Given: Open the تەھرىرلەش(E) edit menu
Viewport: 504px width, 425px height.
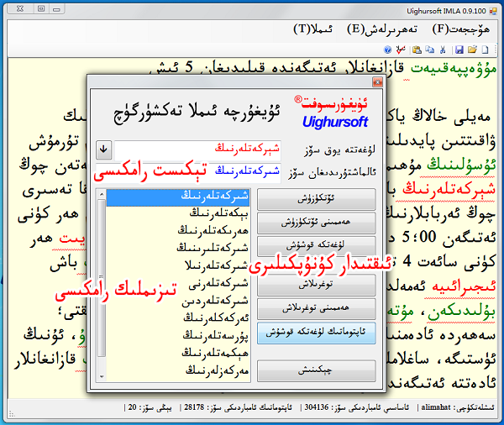Looking at the screenshot, I should pos(382,29).
